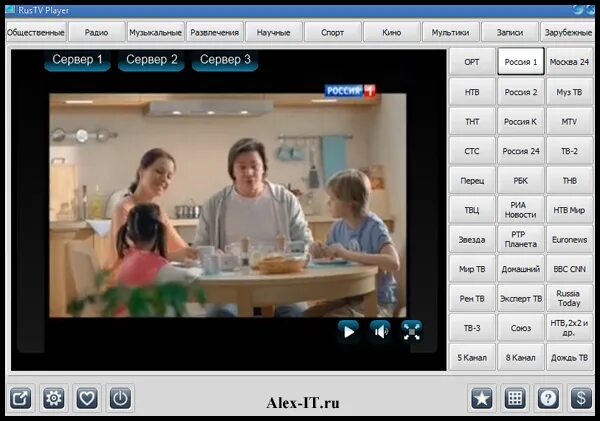Select the Звезда channel
This screenshot has height=421, width=600.
point(472,239)
